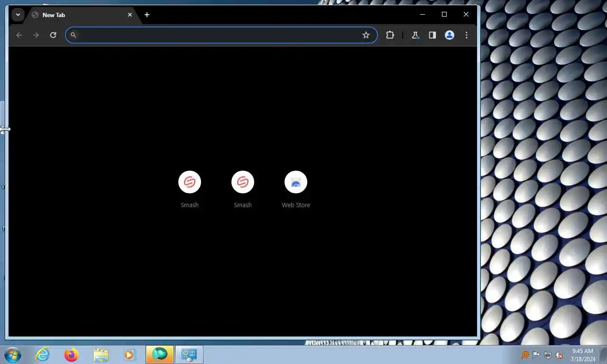Open Action Center flag tray icon

click(536, 355)
